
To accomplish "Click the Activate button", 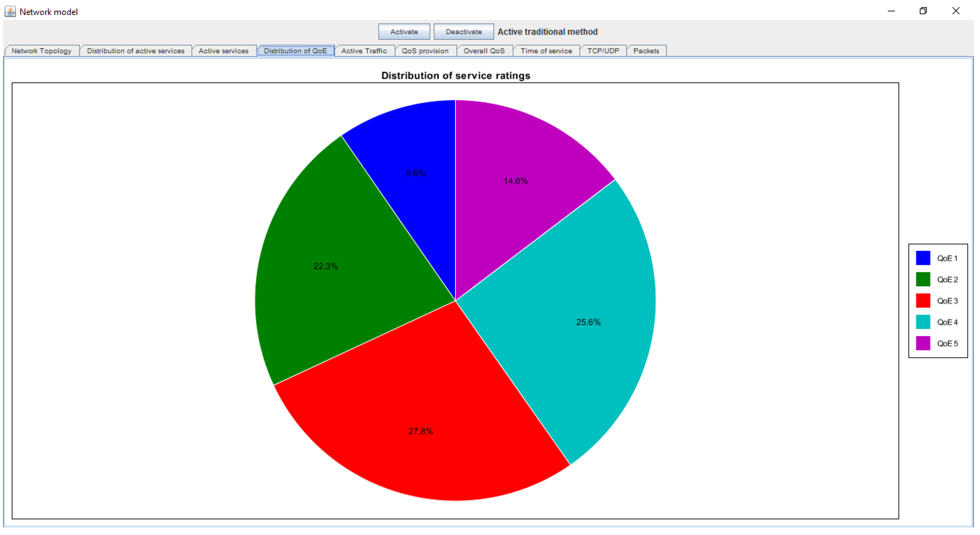I will tap(404, 32).
